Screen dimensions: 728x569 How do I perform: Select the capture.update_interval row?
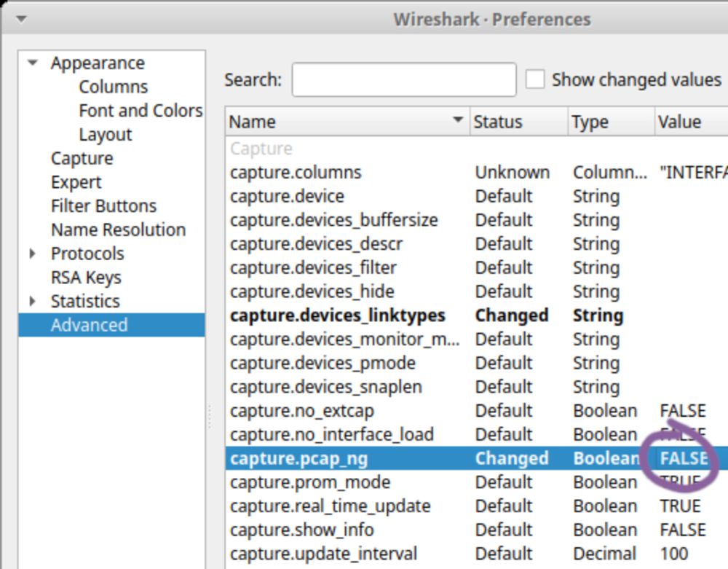(x=477, y=554)
